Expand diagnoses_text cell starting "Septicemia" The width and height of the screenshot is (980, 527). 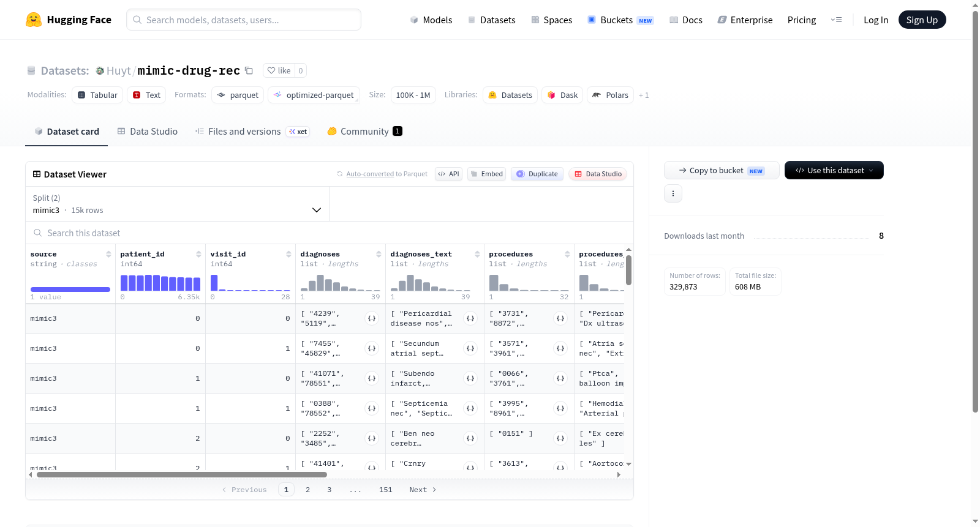[x=470, y=408]
